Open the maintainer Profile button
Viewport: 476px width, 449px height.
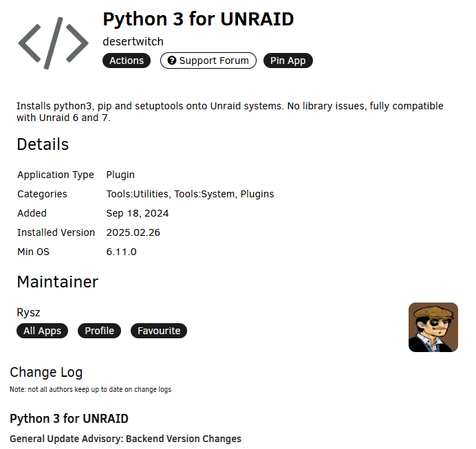point(99,331)
